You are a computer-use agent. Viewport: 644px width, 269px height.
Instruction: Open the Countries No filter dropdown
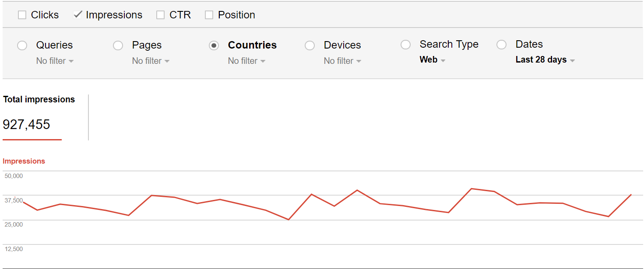tap(246, 61)
